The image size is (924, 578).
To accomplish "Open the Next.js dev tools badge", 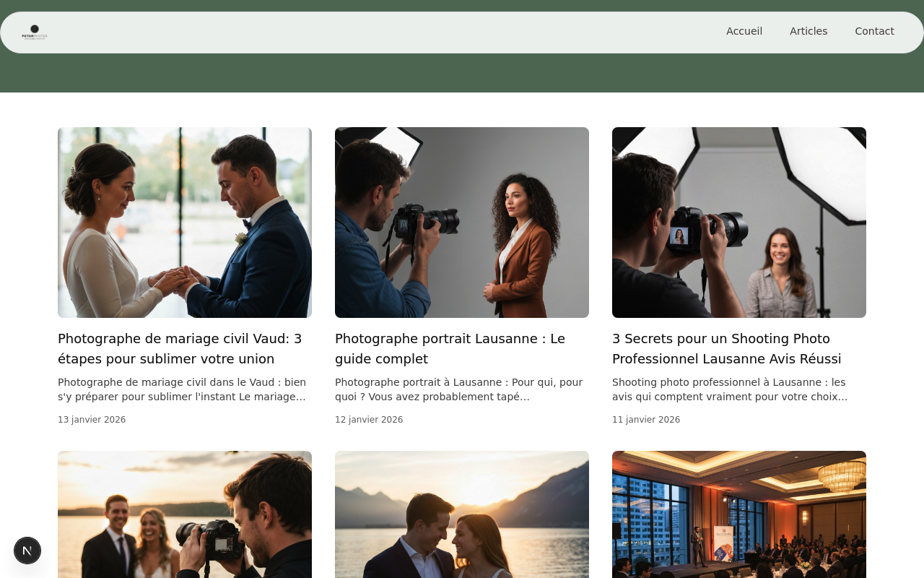I will (x=27, y=551).
